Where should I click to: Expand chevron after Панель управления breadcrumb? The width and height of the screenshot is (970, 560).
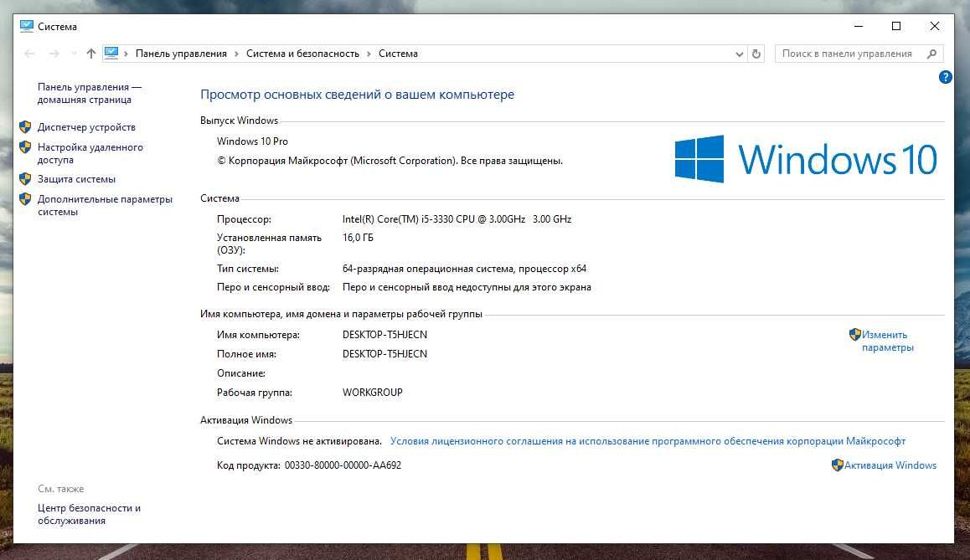(x=236, y=54)
